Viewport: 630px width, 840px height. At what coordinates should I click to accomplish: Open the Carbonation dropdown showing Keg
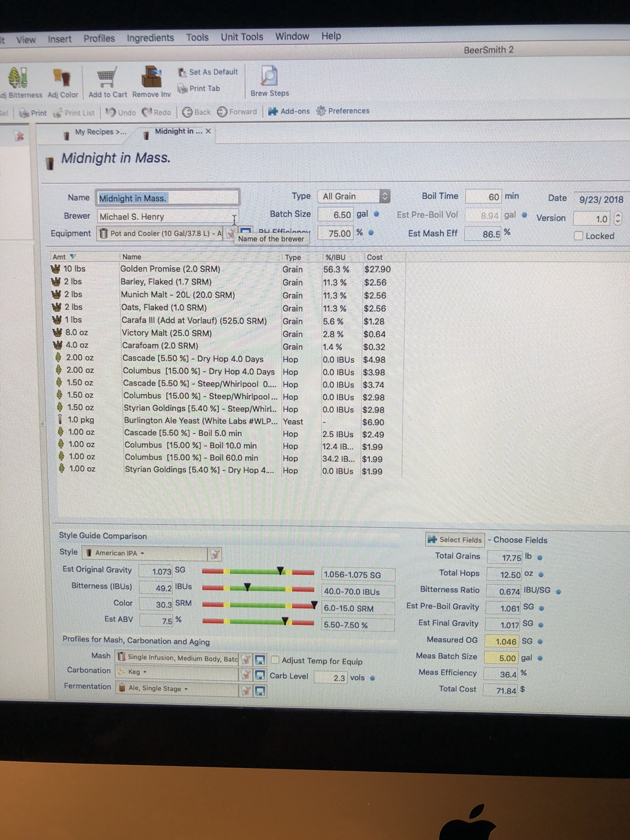tap(178, 672)
